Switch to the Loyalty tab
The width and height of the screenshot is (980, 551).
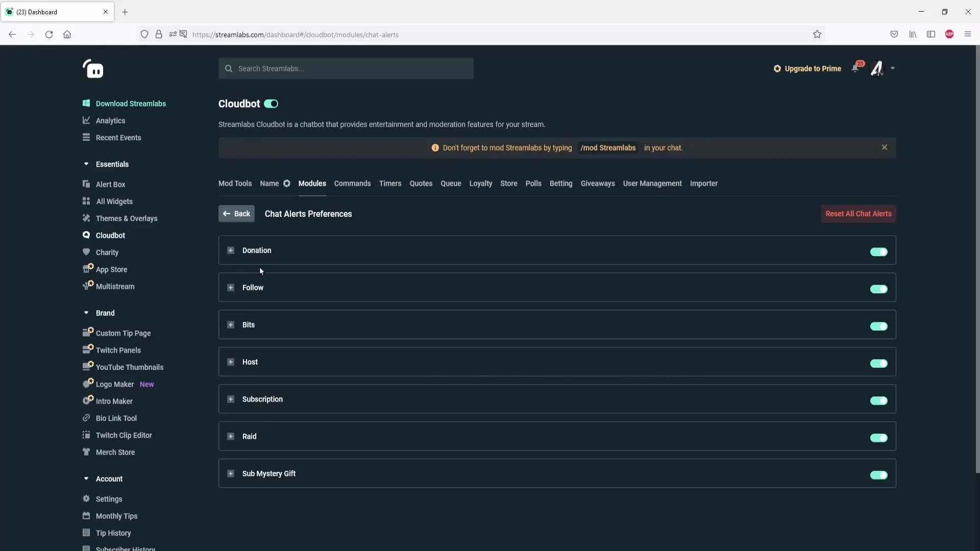[481, 183]
